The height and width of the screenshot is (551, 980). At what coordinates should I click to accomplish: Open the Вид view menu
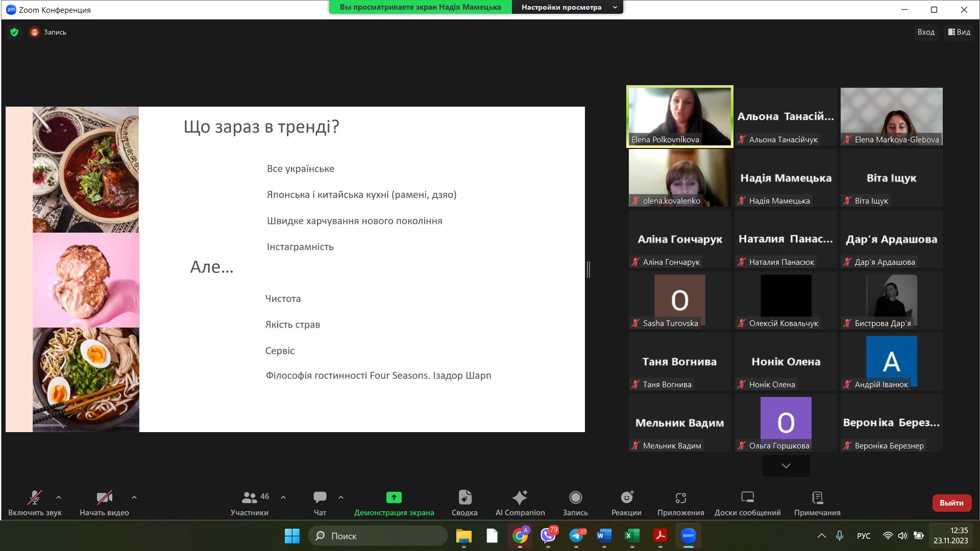click(959, 32)
